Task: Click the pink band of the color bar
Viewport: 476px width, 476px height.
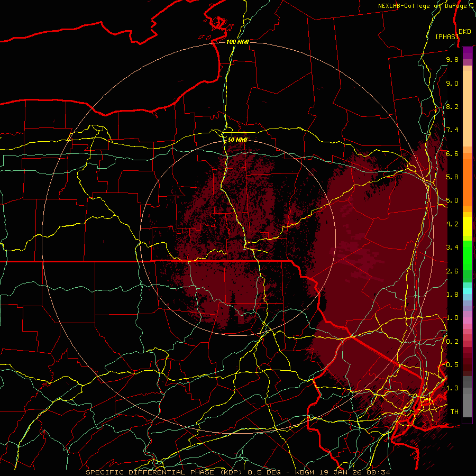Action: pyautogui.click(x=467, y=321)
